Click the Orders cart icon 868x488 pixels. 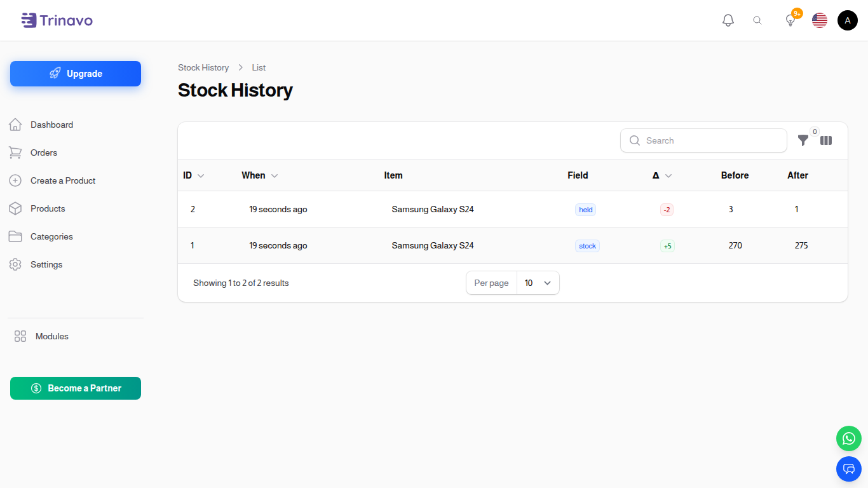[x=15, y=152]
